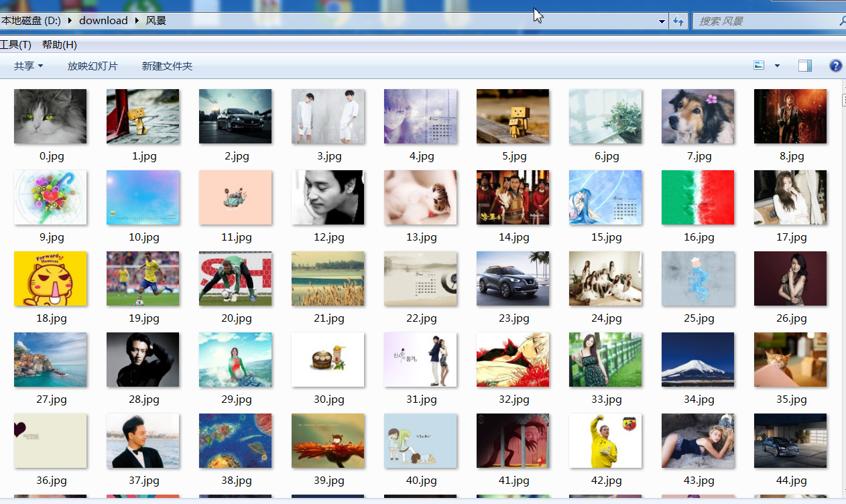Expand the 共享 dropdown menu
This screenshot has width=846, height=504.
pyautogui.click(x=28, y=66)
